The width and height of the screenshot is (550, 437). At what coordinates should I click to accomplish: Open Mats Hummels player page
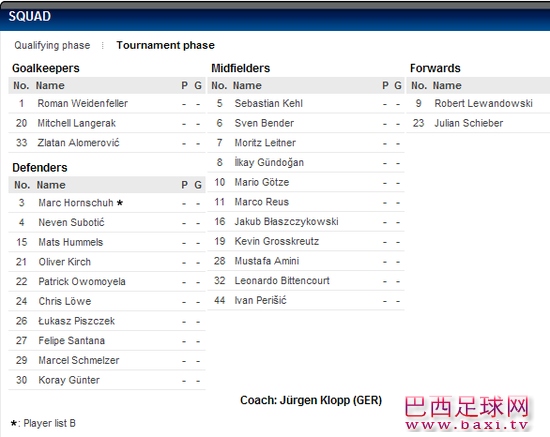click(71, 242)
